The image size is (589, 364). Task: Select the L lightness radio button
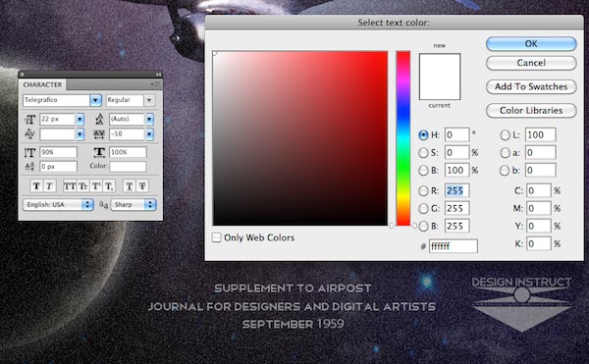[x=505, y=135]
